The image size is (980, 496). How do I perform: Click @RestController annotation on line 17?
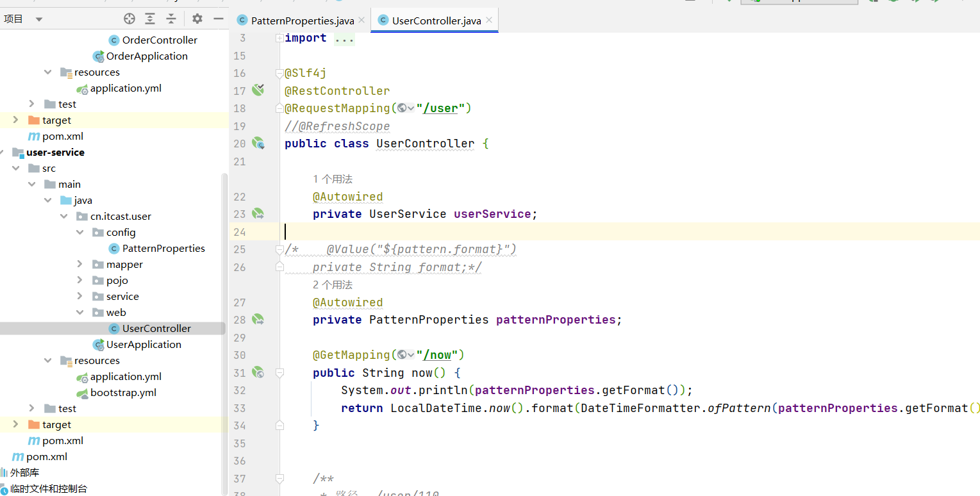point(337,91)
